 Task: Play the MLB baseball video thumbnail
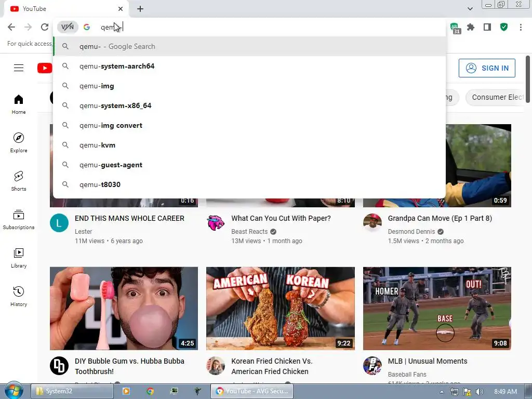pos(437,309)
